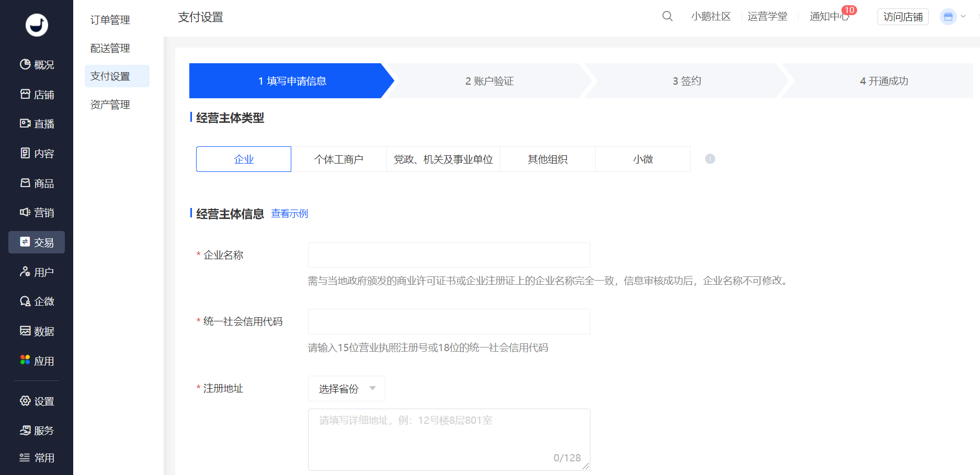Select step 3 签约
This screenshot has width=980, height=475.
coord(687,81)
